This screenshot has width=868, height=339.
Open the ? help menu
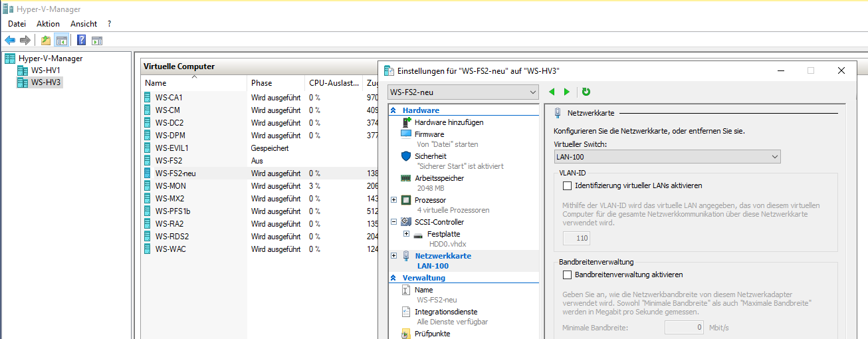[x=109, y=23]
